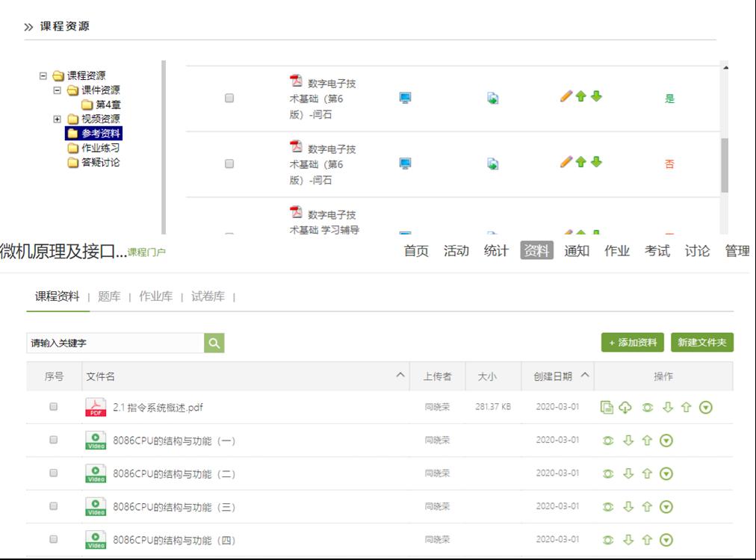Click cloud upload icon for 2.1 指令系统概述.pdf
The width and height of the screenshot is (756, 560).
click(625, 407)
